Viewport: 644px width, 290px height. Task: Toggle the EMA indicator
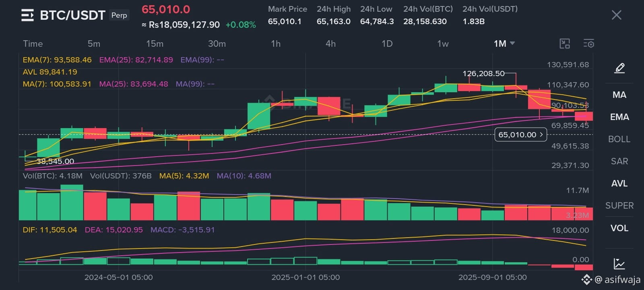(x=619, y=117)
